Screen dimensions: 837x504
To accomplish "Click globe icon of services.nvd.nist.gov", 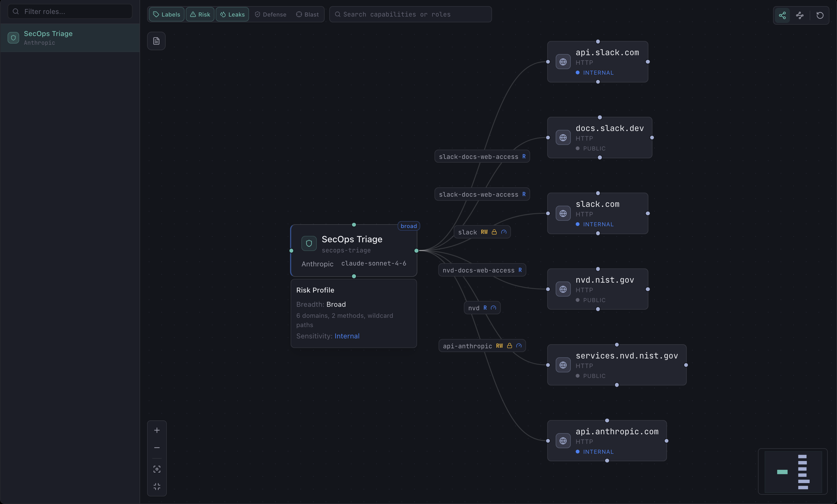I will (563, 365).
